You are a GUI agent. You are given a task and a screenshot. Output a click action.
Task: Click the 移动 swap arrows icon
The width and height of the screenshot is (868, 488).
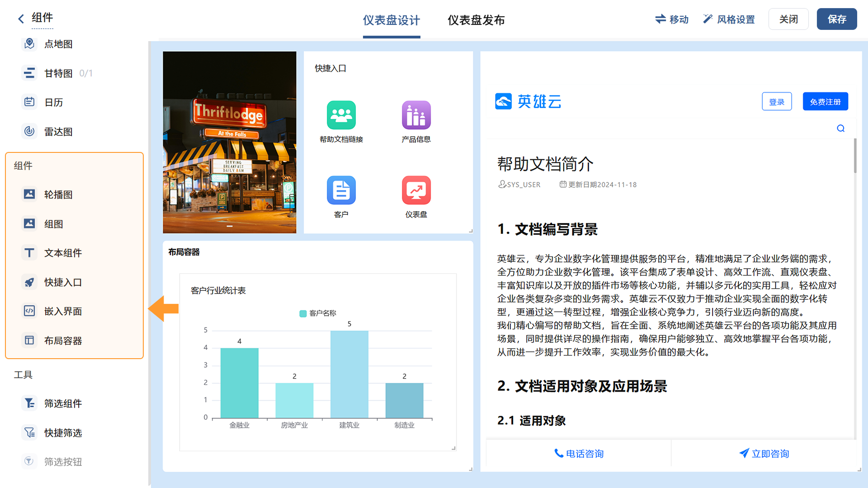pyautogui.click(x=660, y=19)
